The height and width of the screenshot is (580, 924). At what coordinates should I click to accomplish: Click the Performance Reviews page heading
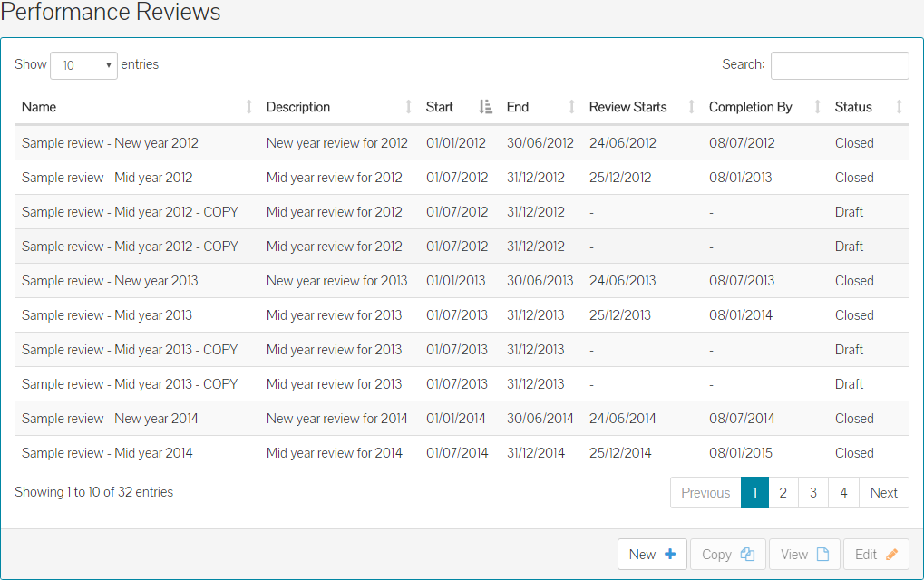pos(111,12)
